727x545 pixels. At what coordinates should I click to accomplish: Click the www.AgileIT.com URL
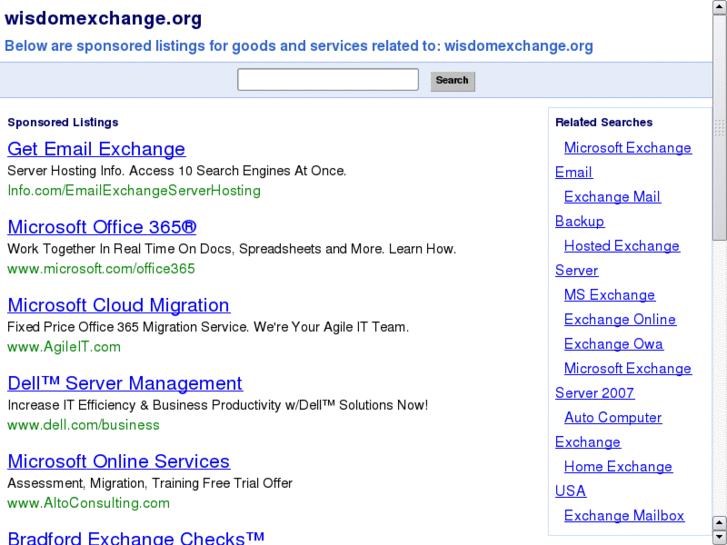point(64,346)
